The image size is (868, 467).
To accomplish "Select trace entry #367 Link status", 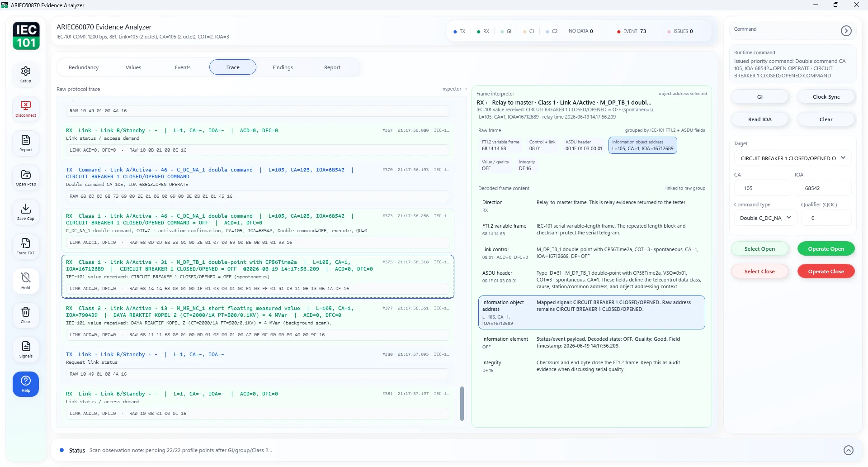I will (258, 140).
